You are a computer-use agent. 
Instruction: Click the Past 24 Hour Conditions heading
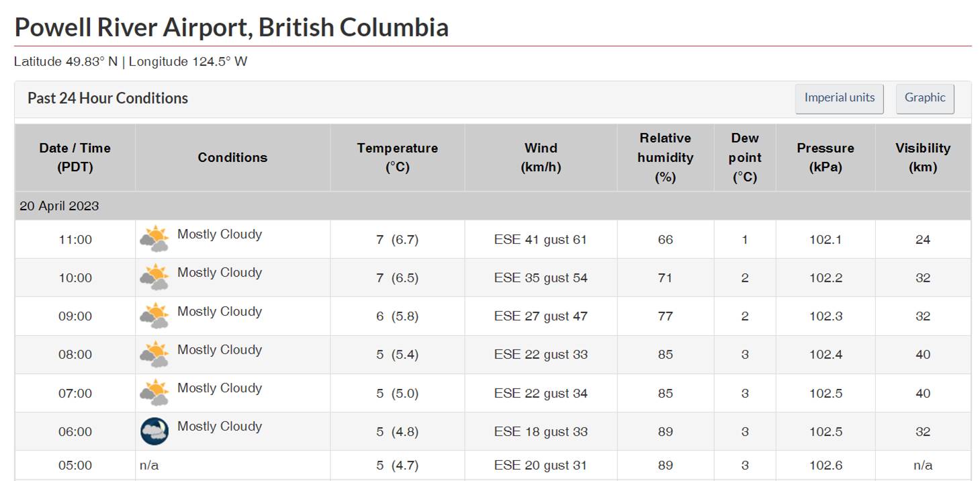tap(107, 98)
